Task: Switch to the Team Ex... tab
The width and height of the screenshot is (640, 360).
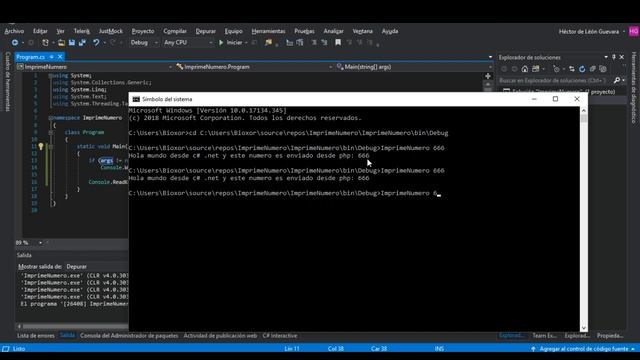Action: 544,336
